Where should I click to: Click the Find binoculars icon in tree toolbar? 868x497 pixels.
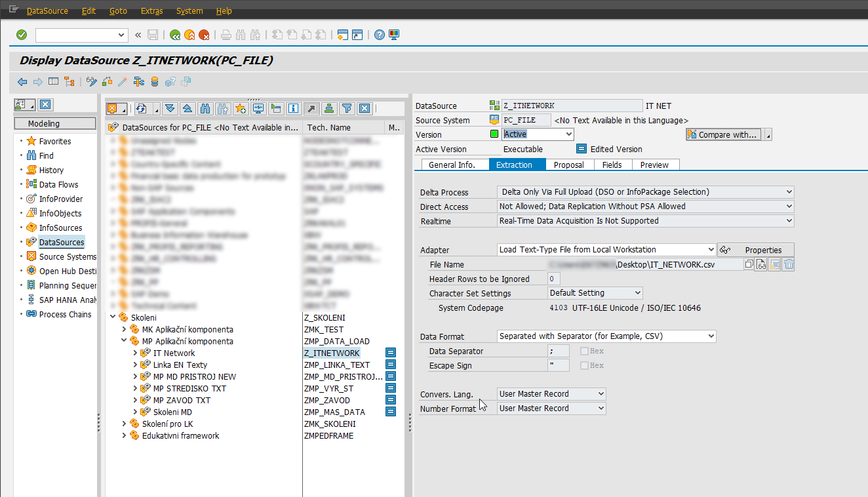tap(205, 108)
